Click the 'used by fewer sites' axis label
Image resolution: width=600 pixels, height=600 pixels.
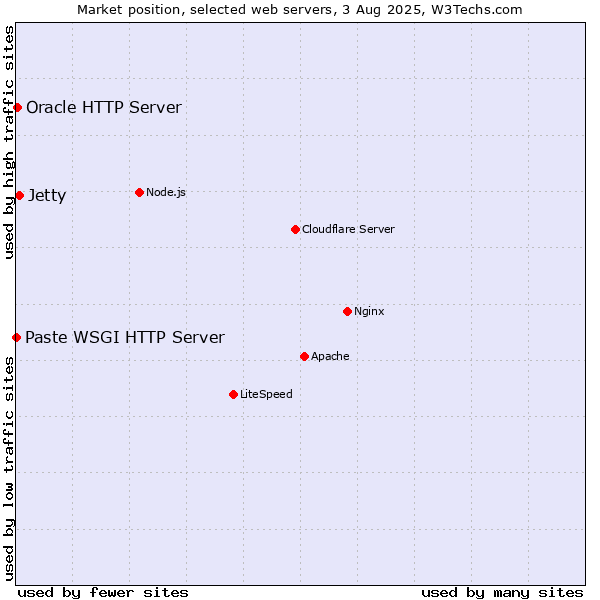pyautogui.click(x=103, y=592)
